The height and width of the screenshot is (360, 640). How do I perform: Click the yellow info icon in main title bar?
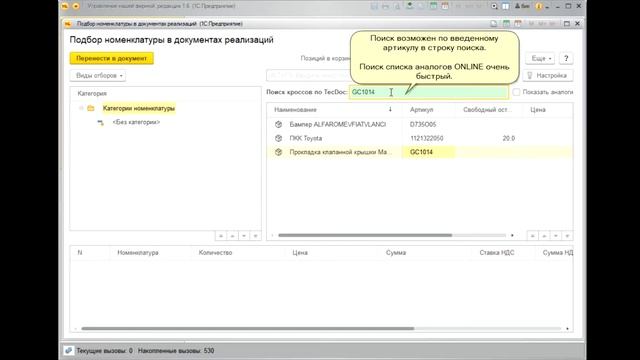pyautogui.click(x=538, y=6)
